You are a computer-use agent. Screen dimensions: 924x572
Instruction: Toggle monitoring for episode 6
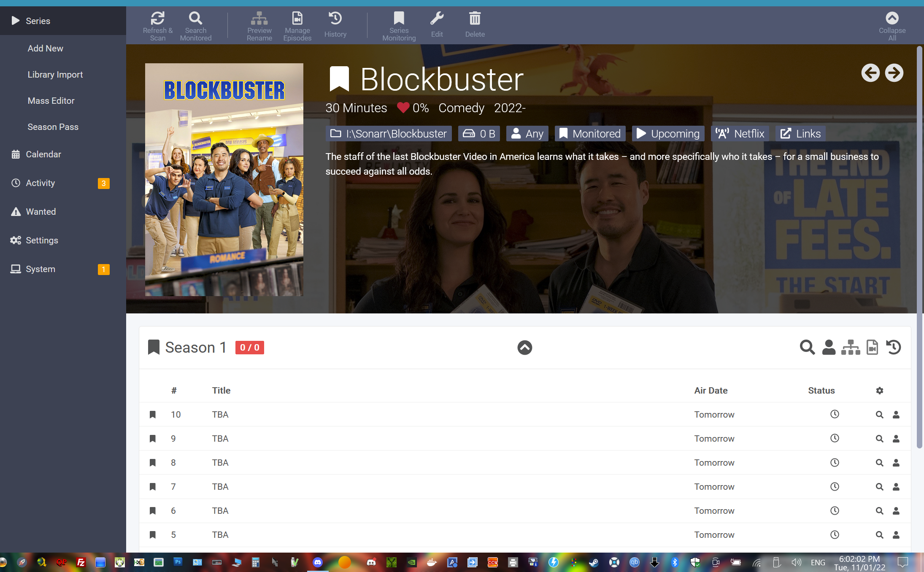click(153, 511)
